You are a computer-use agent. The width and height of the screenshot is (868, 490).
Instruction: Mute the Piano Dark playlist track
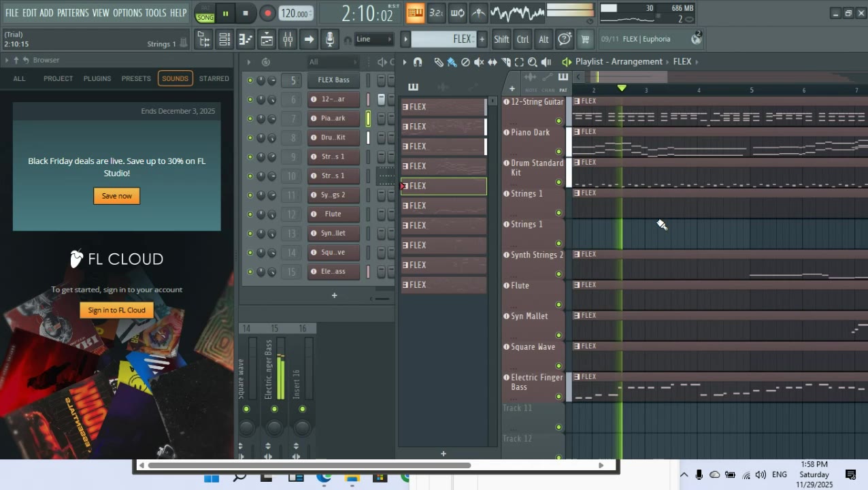[559, 152]
